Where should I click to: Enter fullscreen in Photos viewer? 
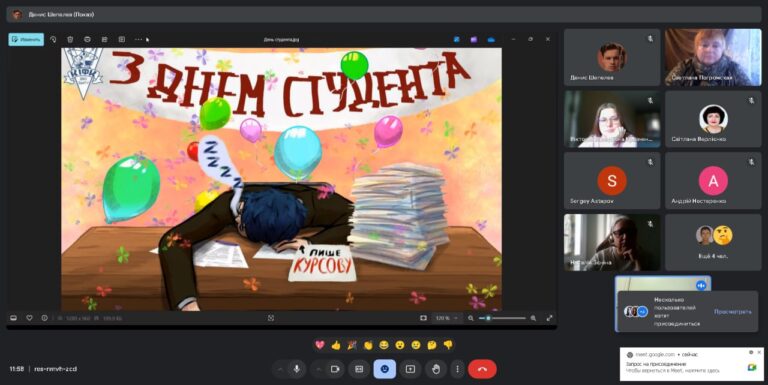pos(550,318)
